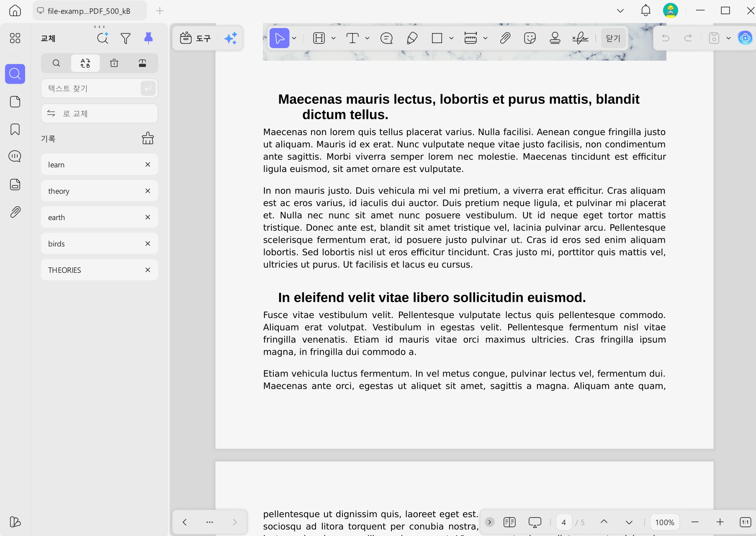Remove 'earth' from search history
The width and height of the screenshot is (756, 536).
tap(148, 217)
